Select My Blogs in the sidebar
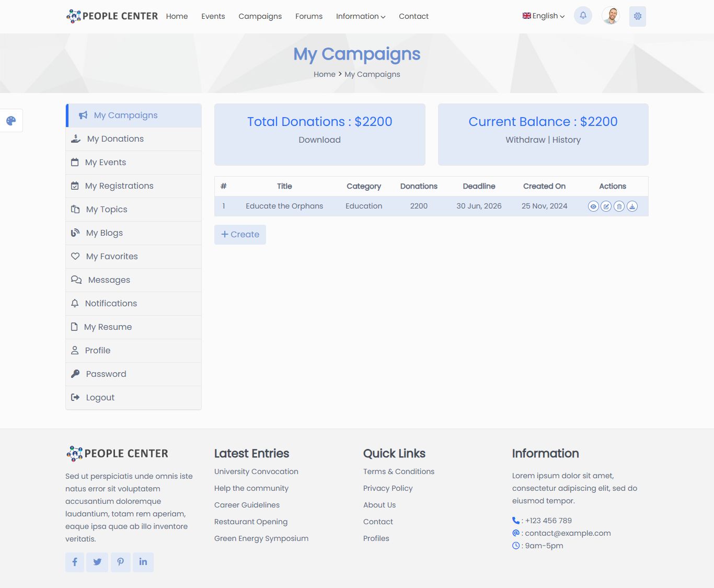The image size is (714, 588). pos(133,233)
